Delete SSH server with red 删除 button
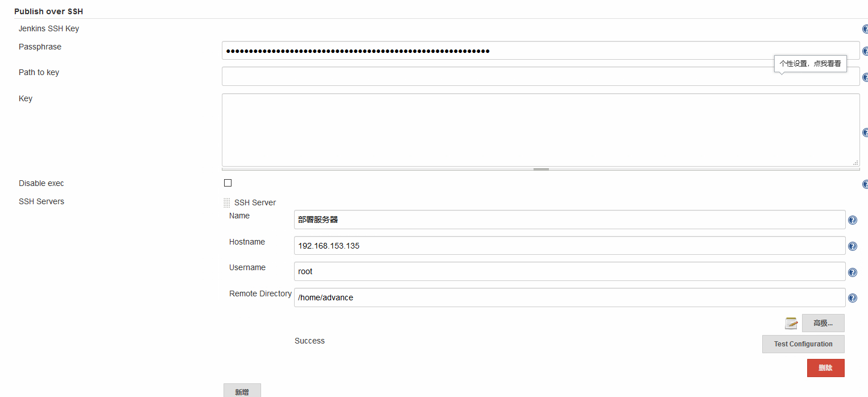This screenshot has height=397, width=868. [x=825, y=368]
